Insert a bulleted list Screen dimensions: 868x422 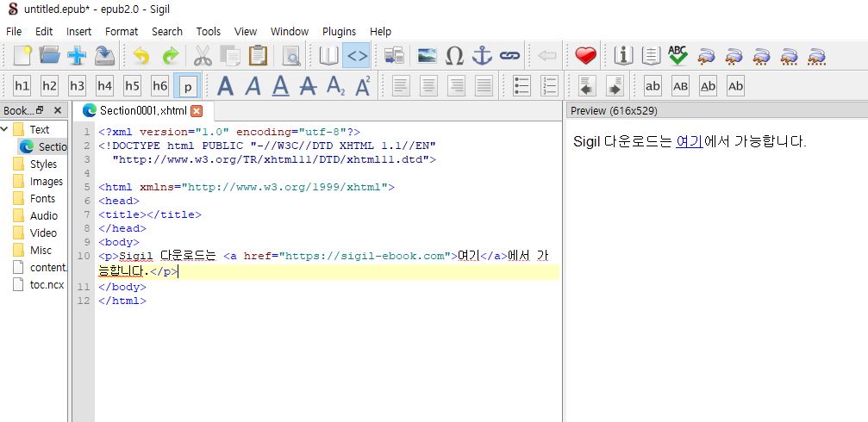click(x=521, y=86)
